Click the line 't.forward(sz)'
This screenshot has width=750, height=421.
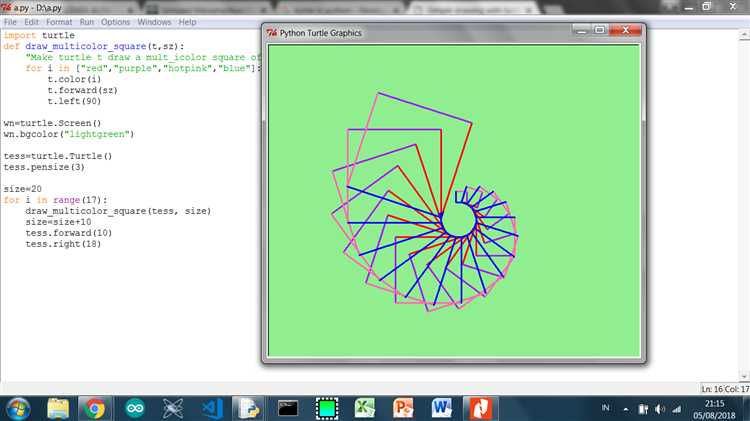(82, 90)
